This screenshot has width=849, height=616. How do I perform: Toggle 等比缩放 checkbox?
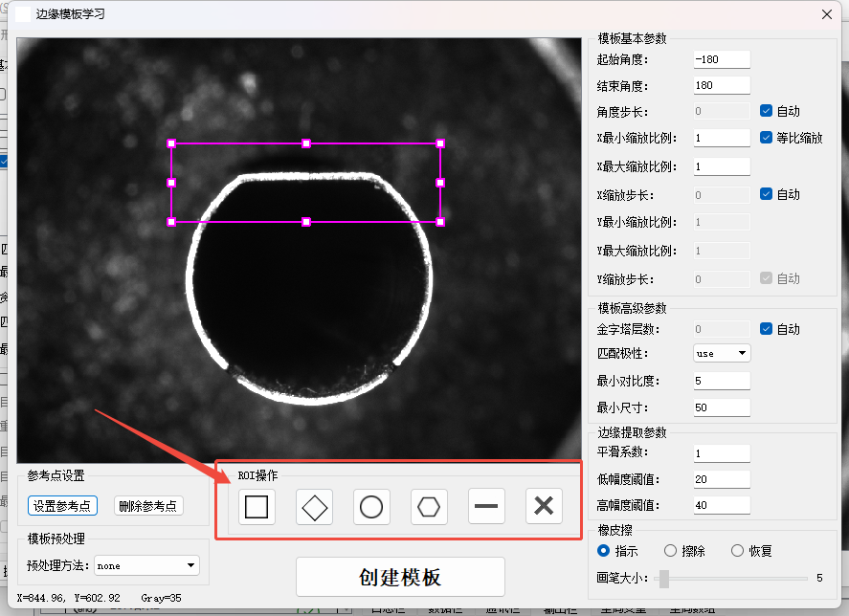tap(767, 138)
